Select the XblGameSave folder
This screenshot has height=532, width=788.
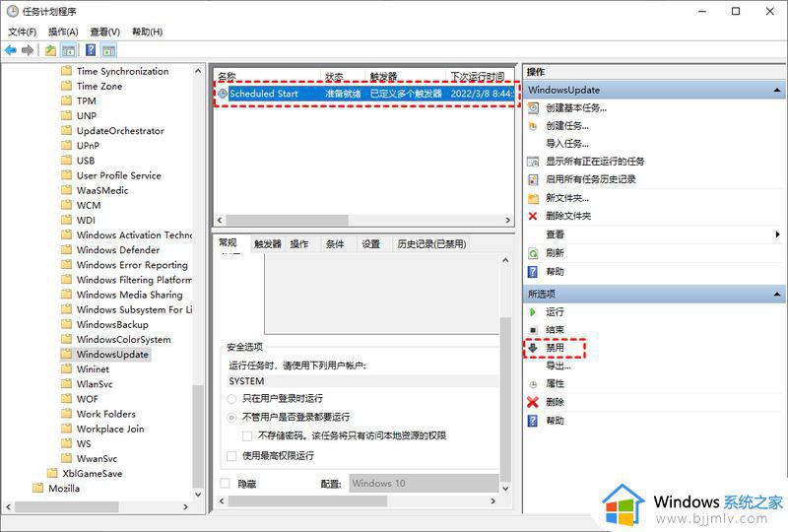point(92,474)
